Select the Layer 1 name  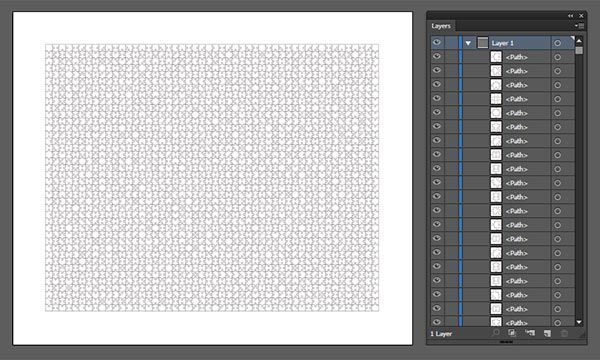point(502,43)
